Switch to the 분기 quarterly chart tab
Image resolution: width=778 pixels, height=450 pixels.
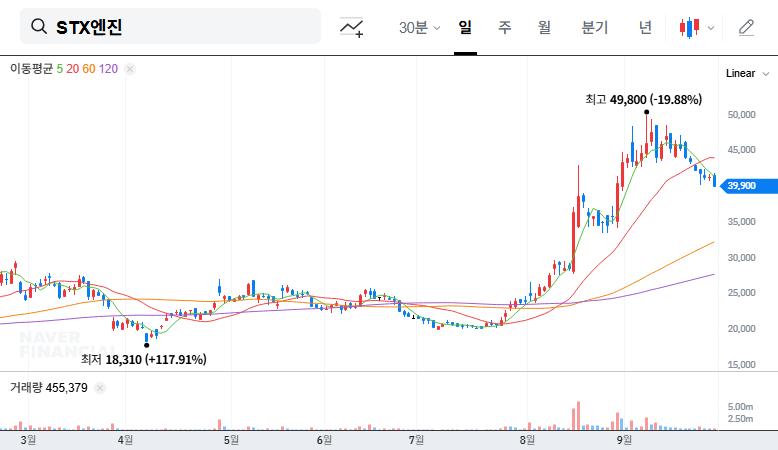point(594,27)
